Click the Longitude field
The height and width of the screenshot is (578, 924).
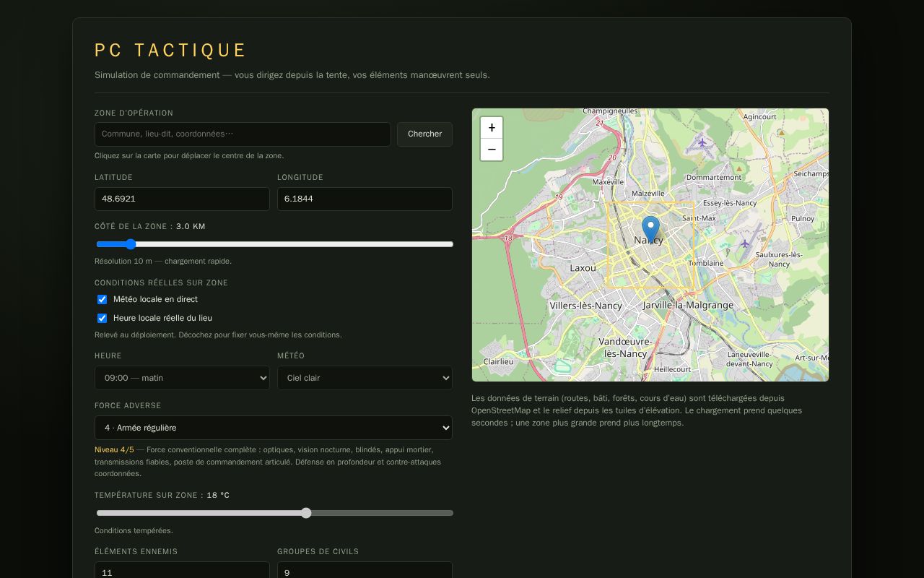[365, 199]
